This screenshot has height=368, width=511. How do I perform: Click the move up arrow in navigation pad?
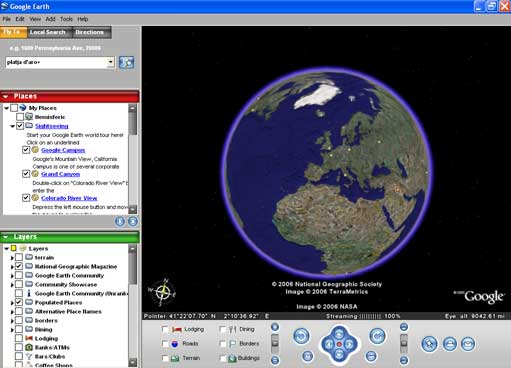coord(339,334)
